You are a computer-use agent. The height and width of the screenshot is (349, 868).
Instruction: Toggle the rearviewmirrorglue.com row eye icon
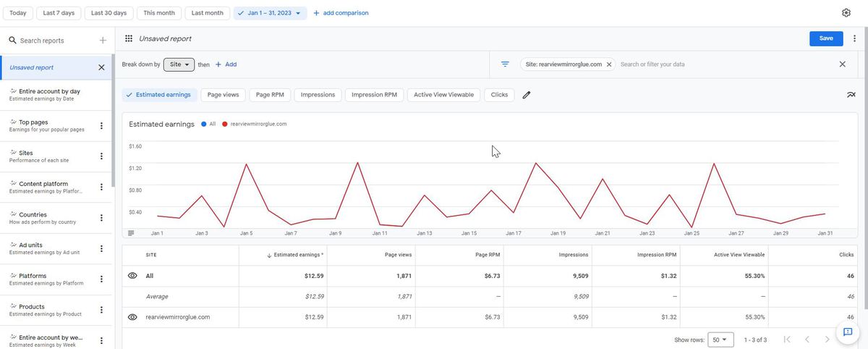pos(132,317)
